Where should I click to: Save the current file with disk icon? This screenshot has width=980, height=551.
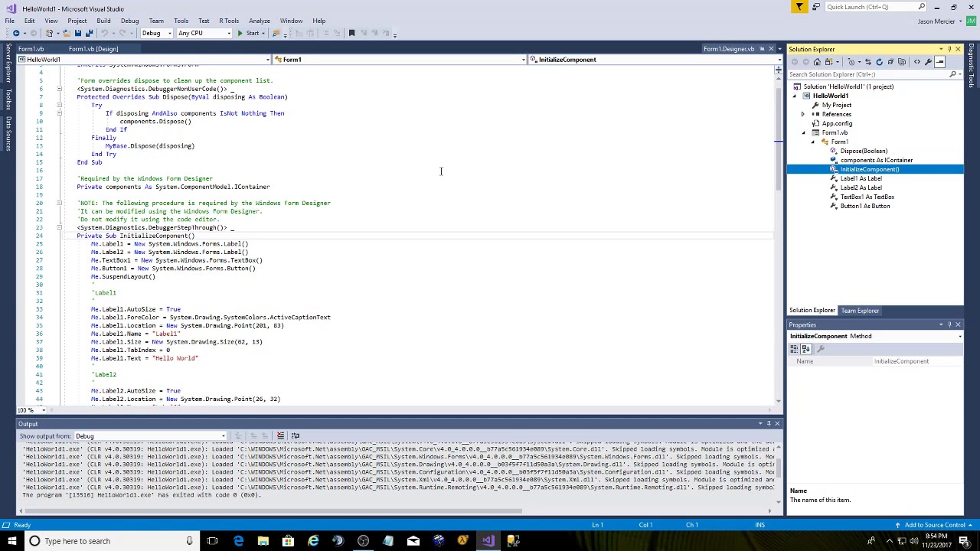tap(77, 33)
